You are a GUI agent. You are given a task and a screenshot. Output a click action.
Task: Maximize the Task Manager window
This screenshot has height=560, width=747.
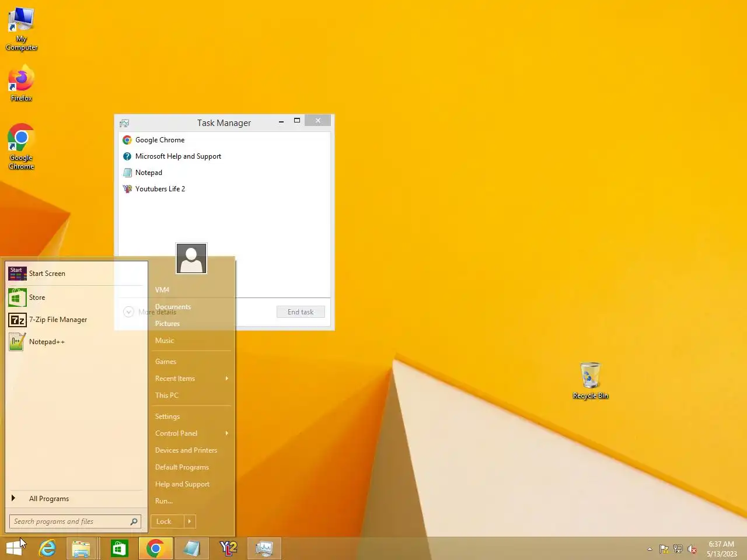[297, 121]
